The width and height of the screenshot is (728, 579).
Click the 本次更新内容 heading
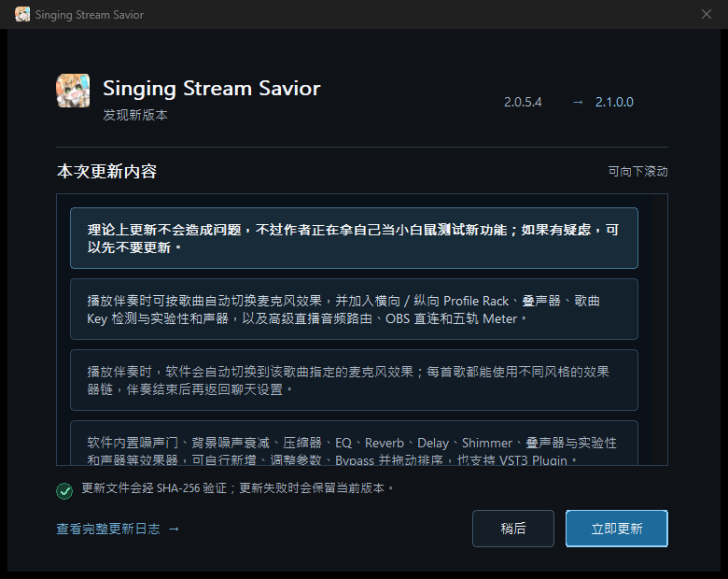[106, 172]
